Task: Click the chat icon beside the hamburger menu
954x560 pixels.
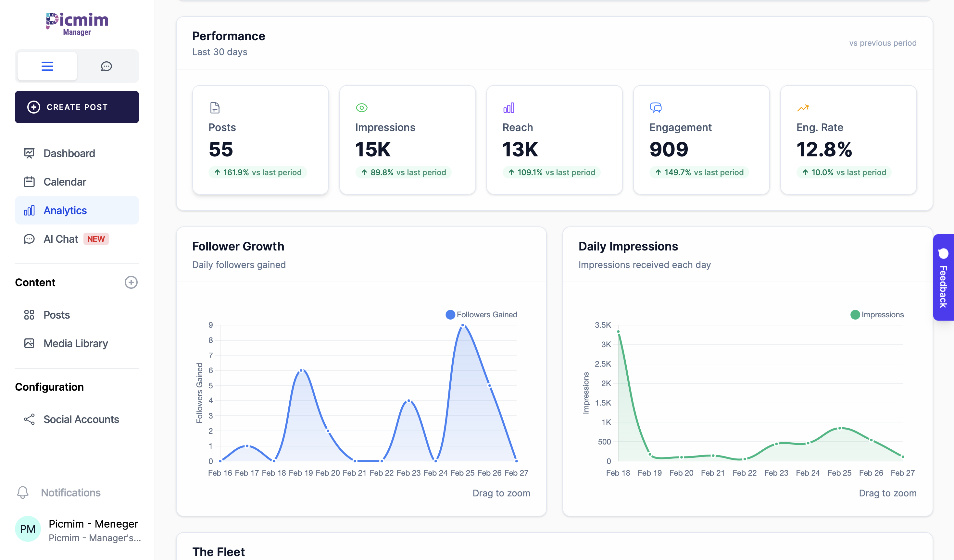Action: (107, 66)
